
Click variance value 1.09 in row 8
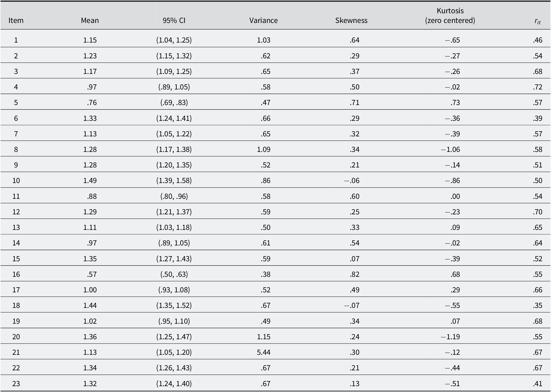pyautogui.click(x=264, y=149)
